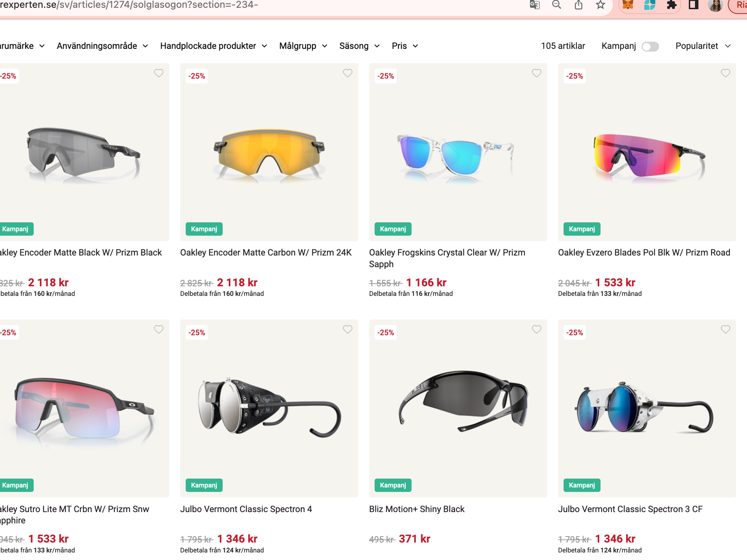Add Bliz Motion+ Shiny Black to favorites
The width and height of the screenshot is (747, 560).
tap(536, 329)
